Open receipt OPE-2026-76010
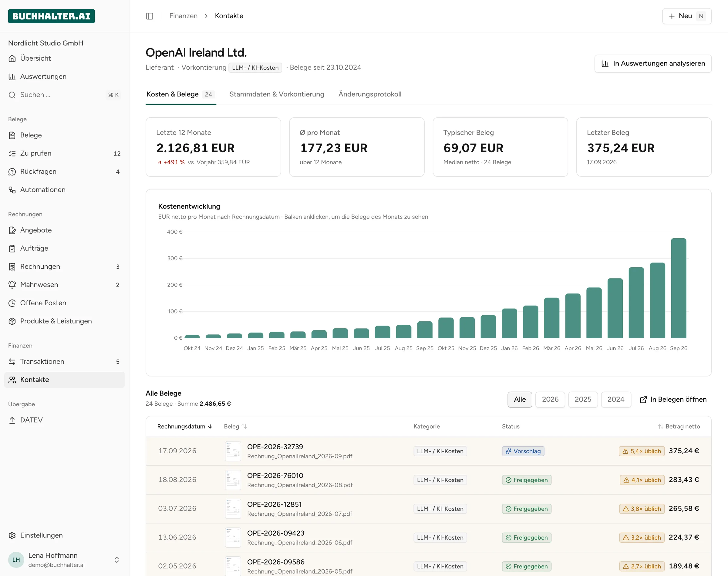Screen dimensions: 728x576 tap(275, 476)
